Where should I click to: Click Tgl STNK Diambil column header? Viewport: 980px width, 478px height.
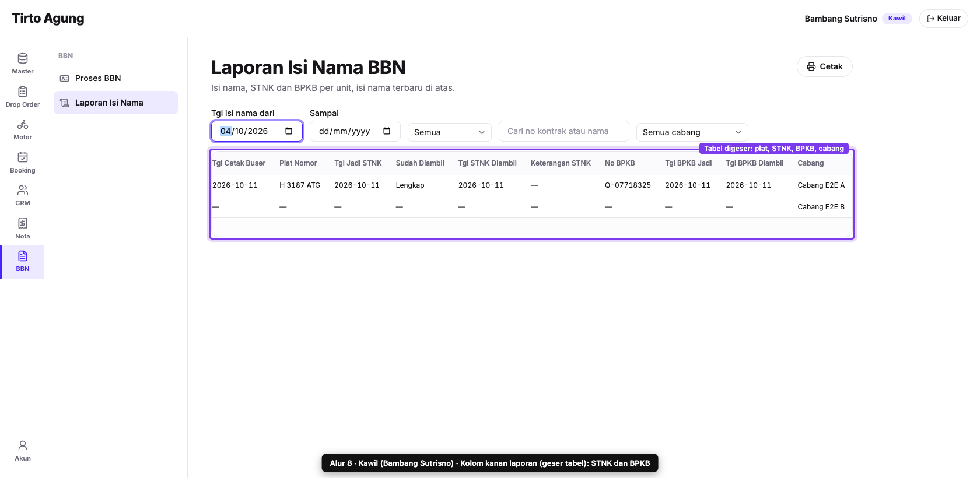(488, 163)
